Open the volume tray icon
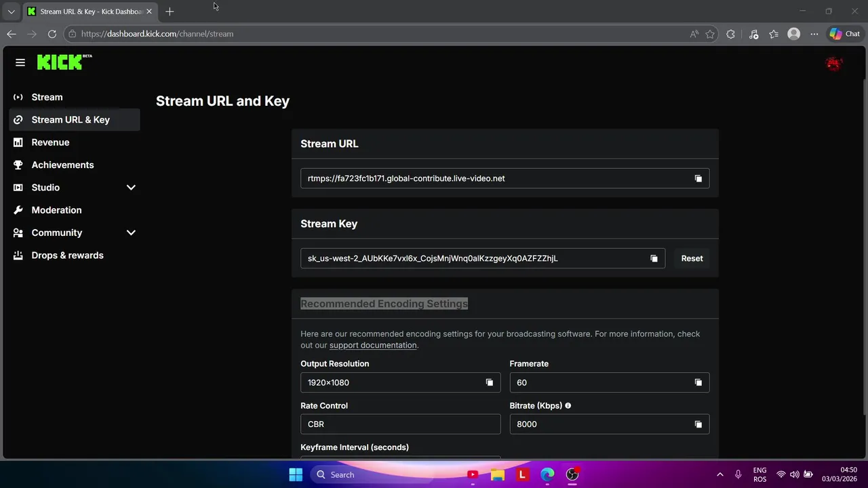The image size is (868, 488). pos(794,474)
